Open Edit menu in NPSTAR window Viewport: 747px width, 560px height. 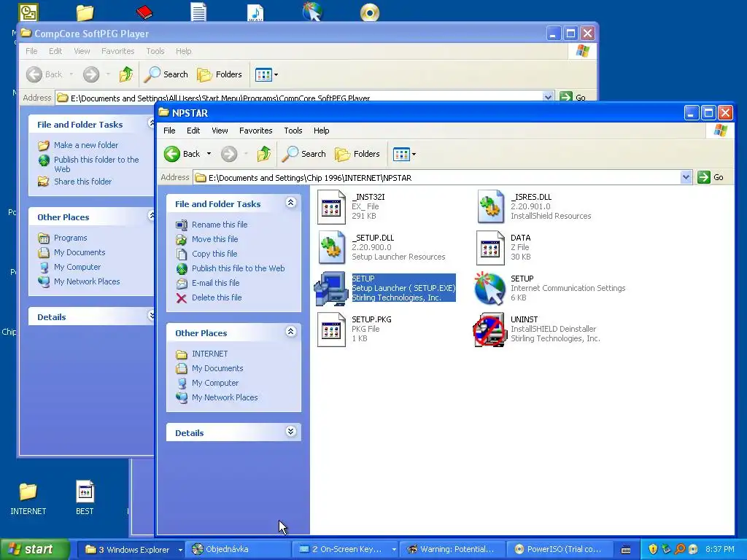tap(193, 131)
